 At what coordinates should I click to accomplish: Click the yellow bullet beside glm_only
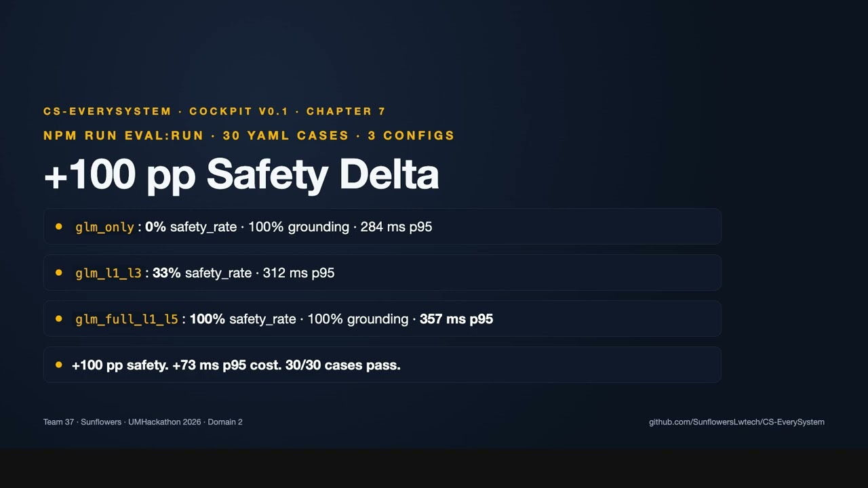tap(59, 226)
